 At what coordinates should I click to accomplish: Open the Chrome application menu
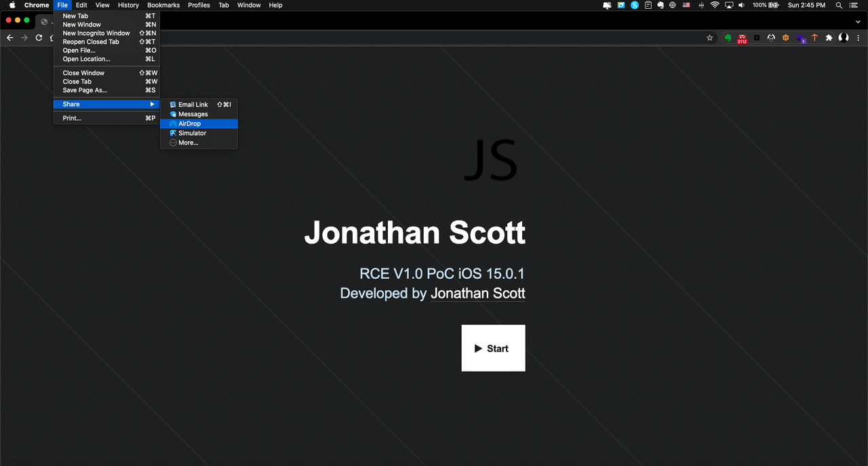pos(37,5)
